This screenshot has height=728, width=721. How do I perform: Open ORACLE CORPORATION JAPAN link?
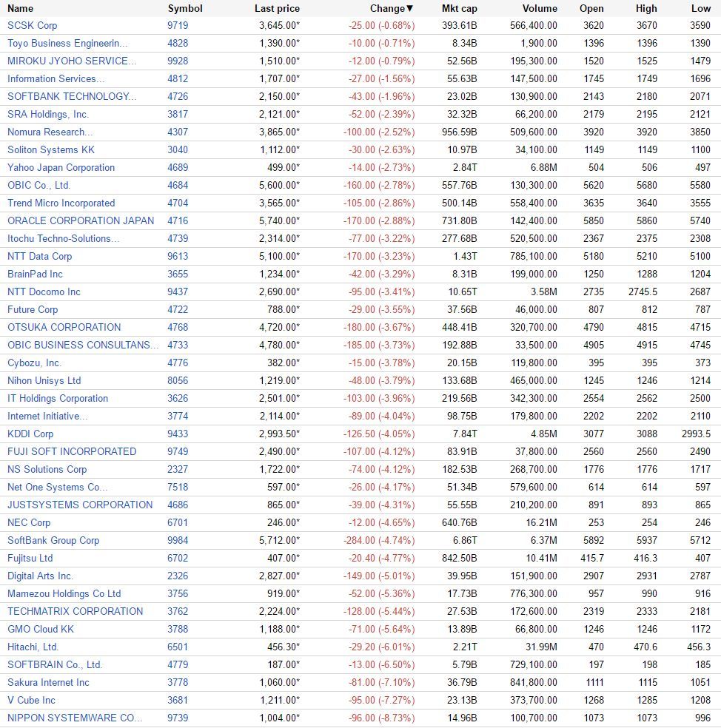click(81, 220)
